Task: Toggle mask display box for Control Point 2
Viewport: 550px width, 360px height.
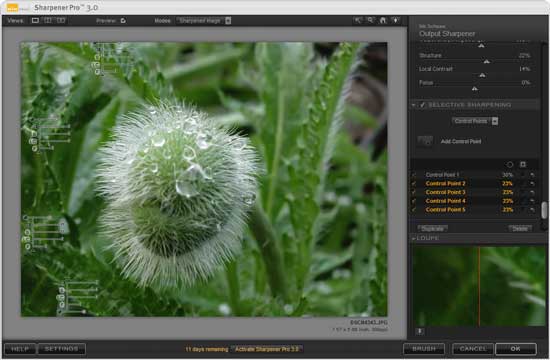Action: coord(523,184)
